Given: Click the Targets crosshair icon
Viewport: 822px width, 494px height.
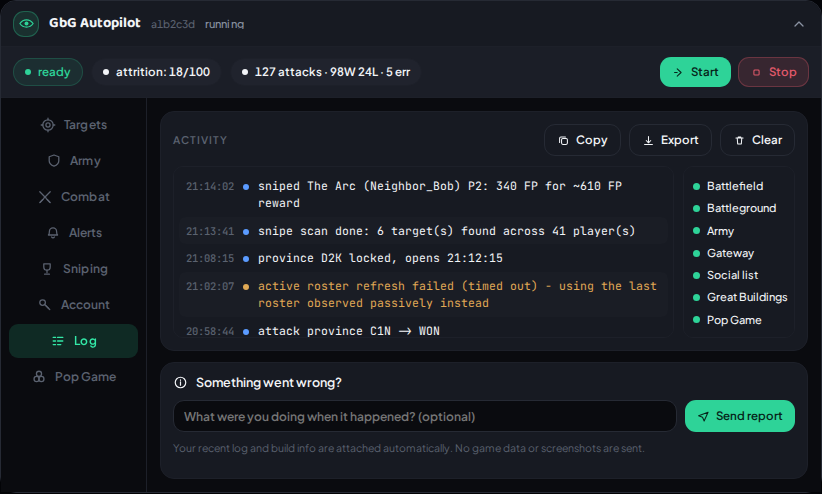Looking at the screenshot, I should tap(48, 125).
